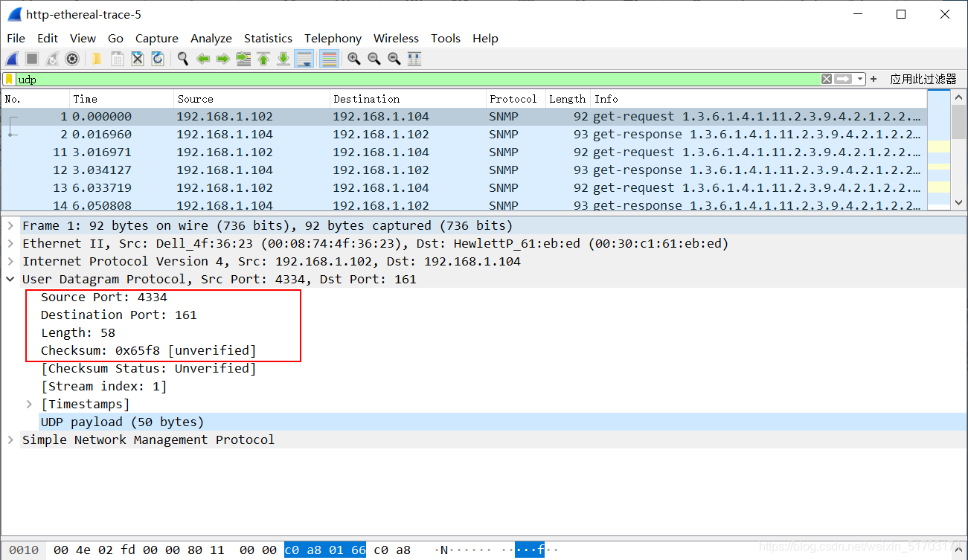
Task: Click the Restart current capture icon
Action: pos(52,59)
